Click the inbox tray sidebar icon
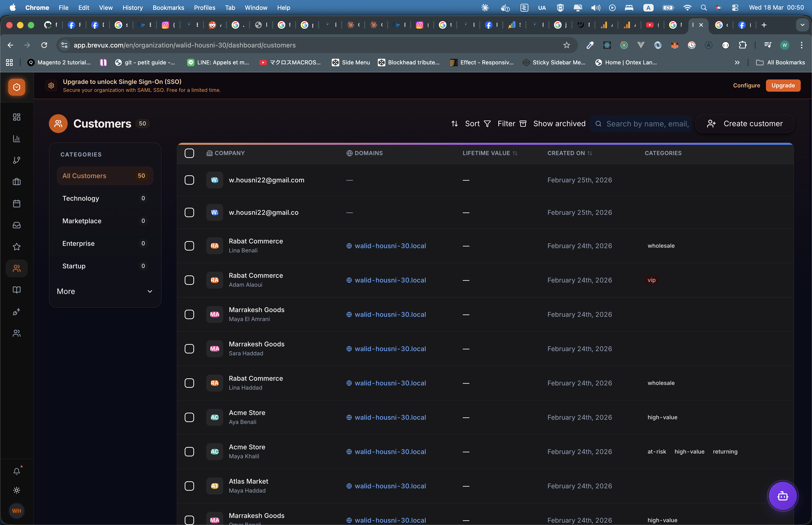Screen dimensions: 812x525 tap(16, 225)
